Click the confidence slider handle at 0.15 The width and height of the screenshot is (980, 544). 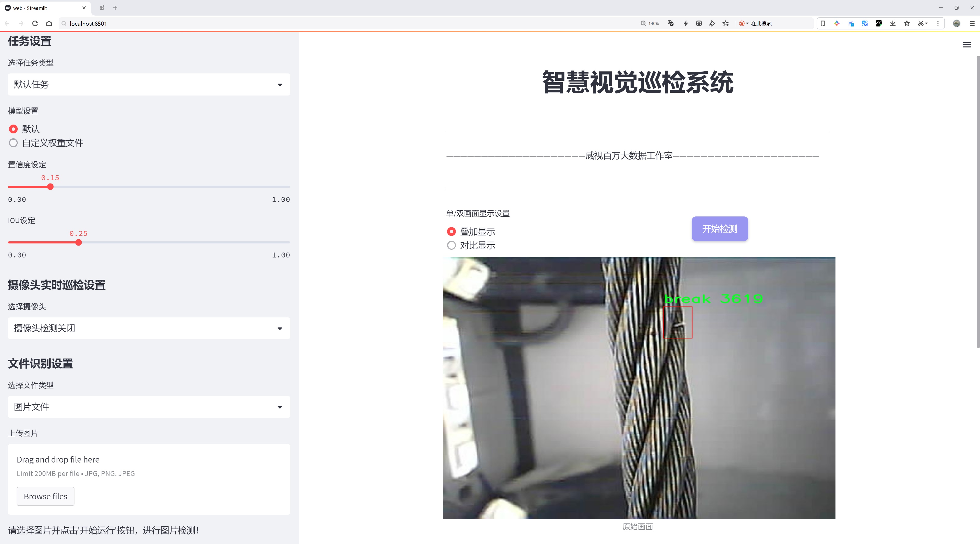(x=50, y=187)
